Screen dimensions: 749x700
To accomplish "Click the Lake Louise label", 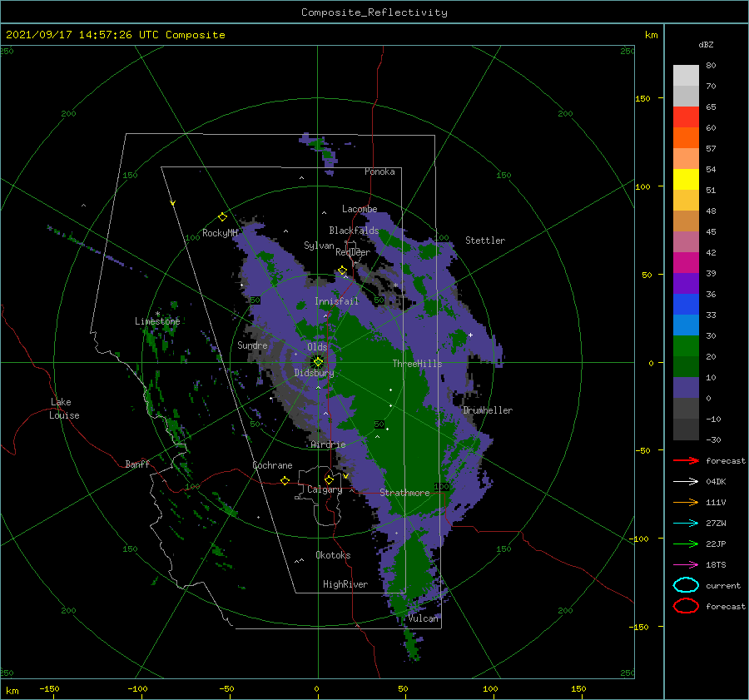I will pyautogui.click(x=64, y=409).
